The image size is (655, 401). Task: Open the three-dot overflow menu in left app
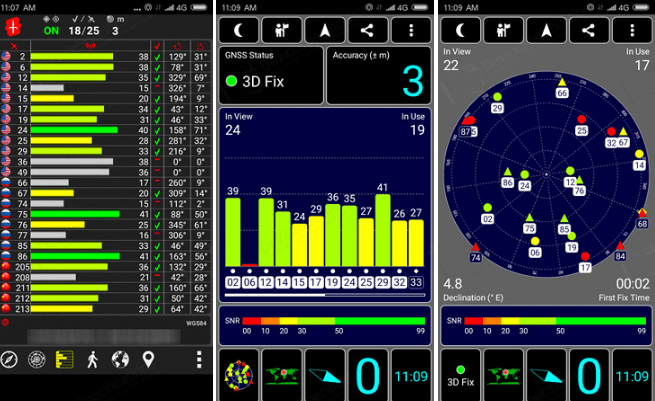(198, 359)
